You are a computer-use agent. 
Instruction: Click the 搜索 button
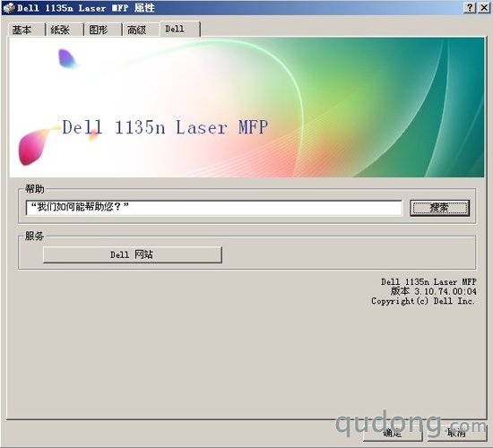point(439,208)
